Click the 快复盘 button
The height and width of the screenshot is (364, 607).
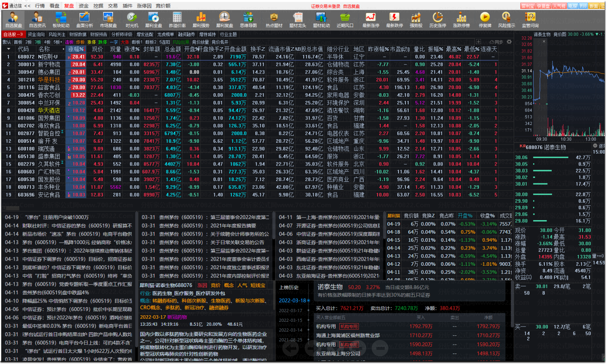(x=544, y=6)
